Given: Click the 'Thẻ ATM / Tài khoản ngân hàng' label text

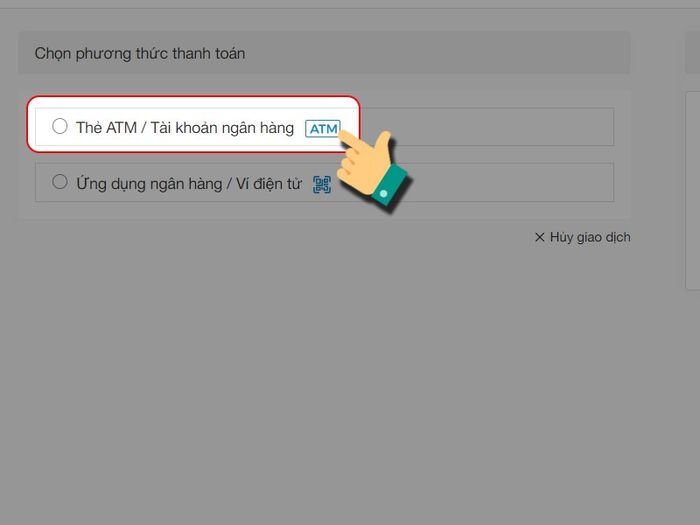Looking at the screenshot, I should click(185, 128).
